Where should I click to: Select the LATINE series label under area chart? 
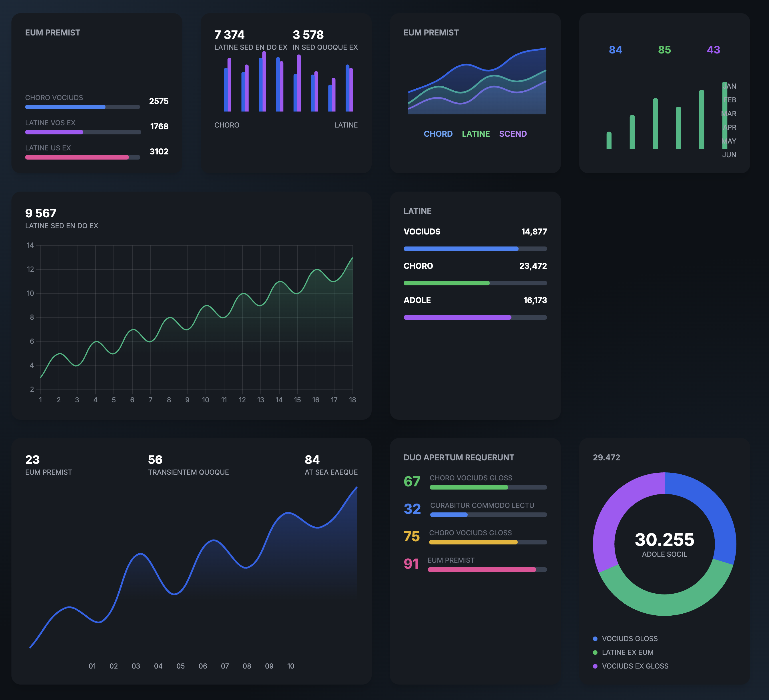click(x=476, y=134)
